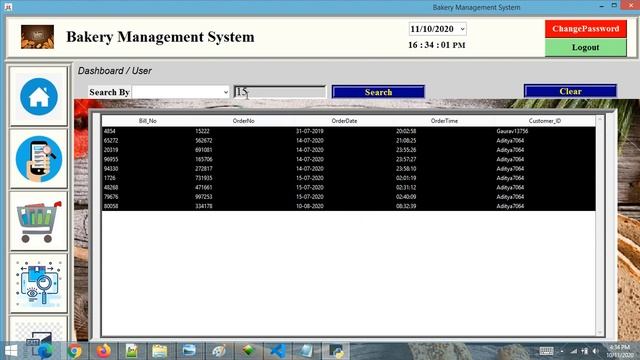The image size is (640, 360).
Task: Click the ChangePassword button
Action: click(585, 29)
